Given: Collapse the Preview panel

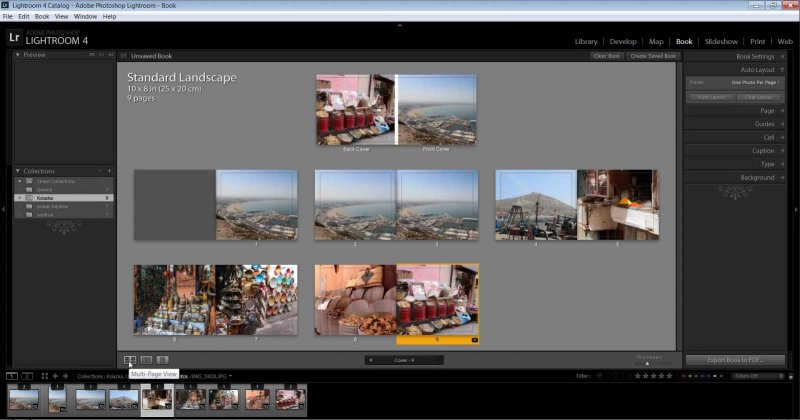Looking at the screenshot, I should (18, 55).
